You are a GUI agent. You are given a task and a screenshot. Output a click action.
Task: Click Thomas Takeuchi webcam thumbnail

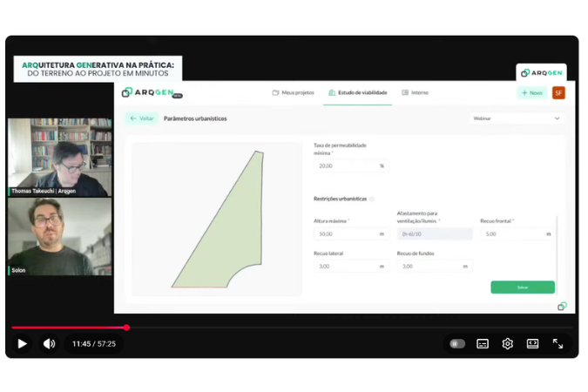tap(60, 157)
